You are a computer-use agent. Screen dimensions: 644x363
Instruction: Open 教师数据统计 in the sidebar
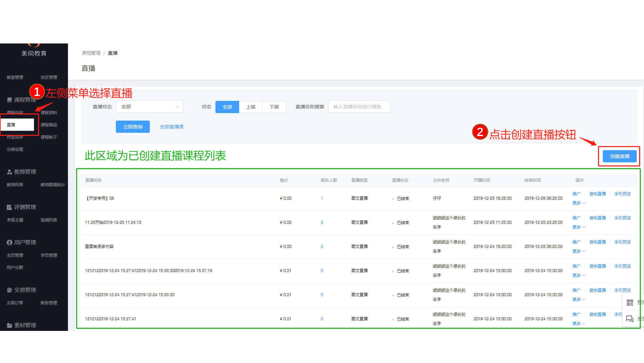pos(53,185)
